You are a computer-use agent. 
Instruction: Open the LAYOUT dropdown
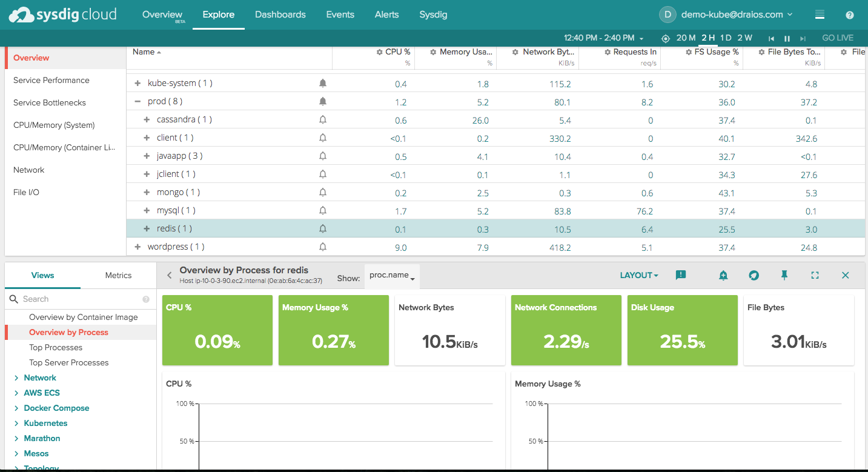tap(639, 275)
